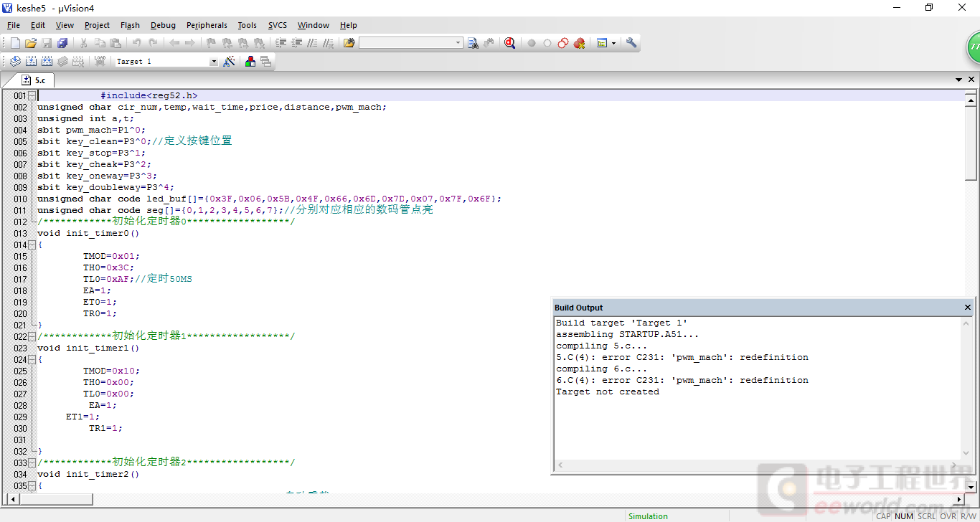980x522 pixels.
Task: Collapse the fold at line 035
Action: click(32, 485)
